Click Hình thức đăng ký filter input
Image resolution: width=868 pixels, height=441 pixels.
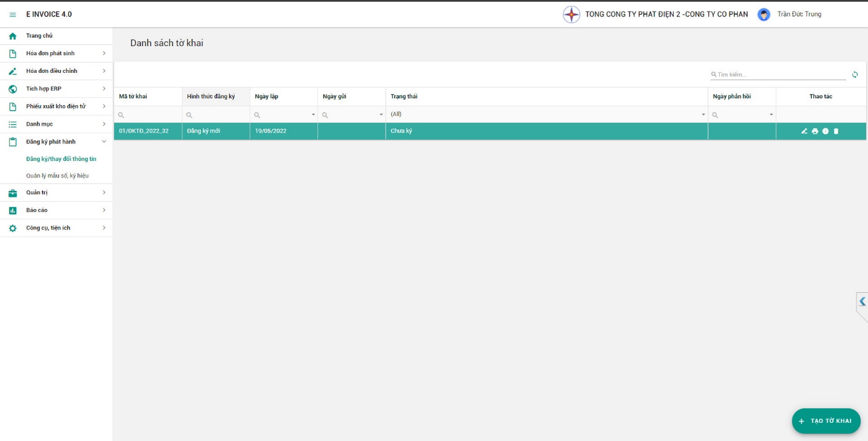click(216, 115)
